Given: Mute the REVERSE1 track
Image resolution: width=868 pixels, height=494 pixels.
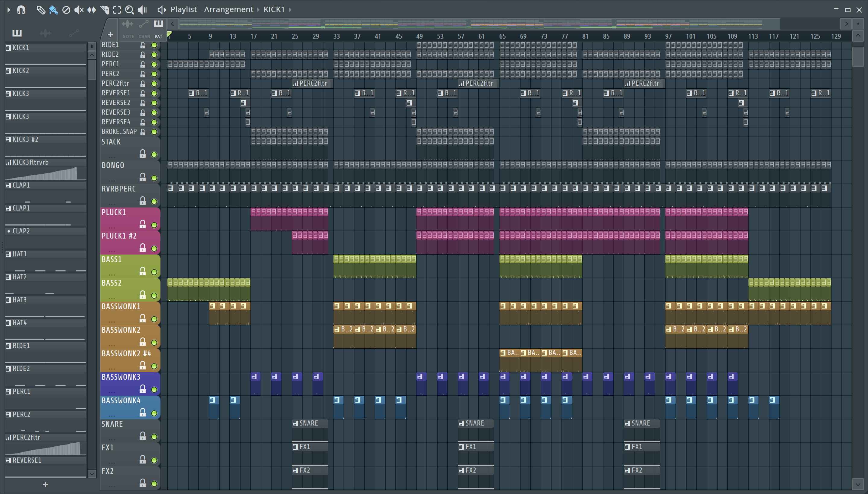Looking at the screenshot, I should (x=154, y=93).
